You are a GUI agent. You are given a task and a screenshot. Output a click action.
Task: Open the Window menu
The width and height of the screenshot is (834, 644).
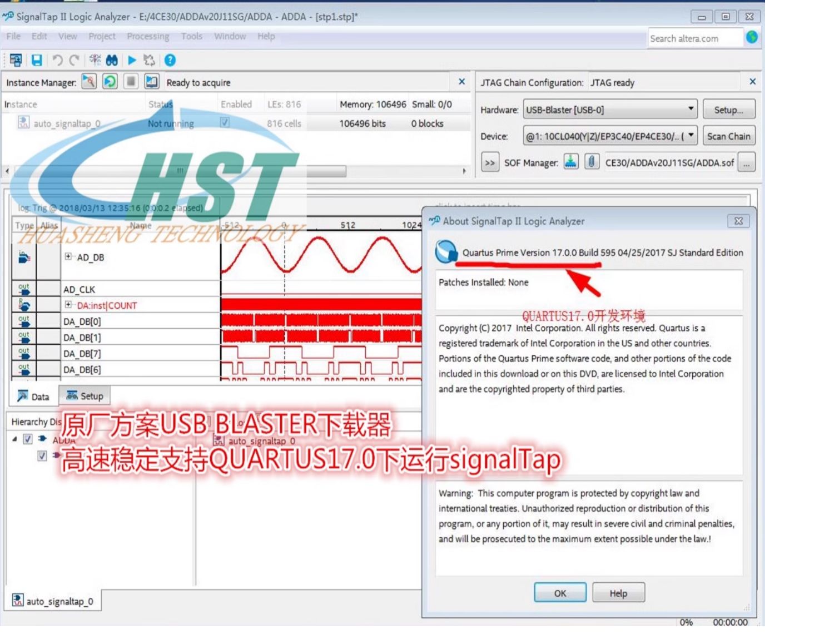(x=230, y=36)
